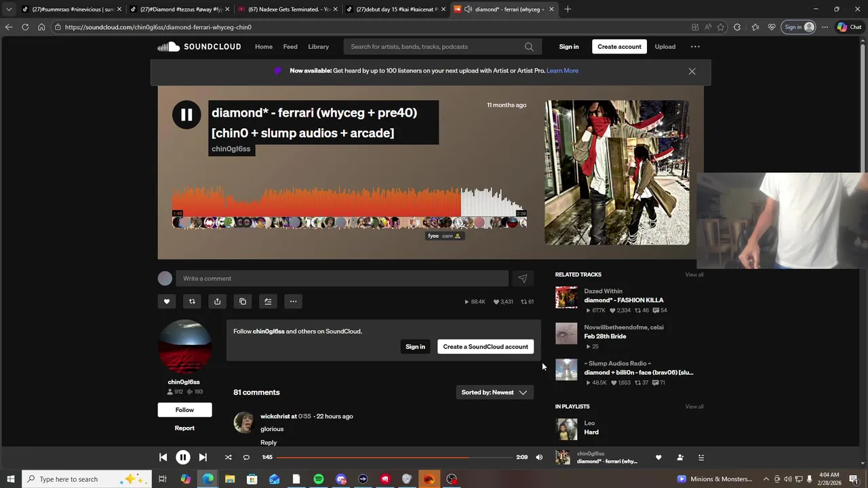Image resolution: width=868 pixels, height=488 pixels.
Task: Click Create a SoundCloud account button
Action: [x=486, y=346]
